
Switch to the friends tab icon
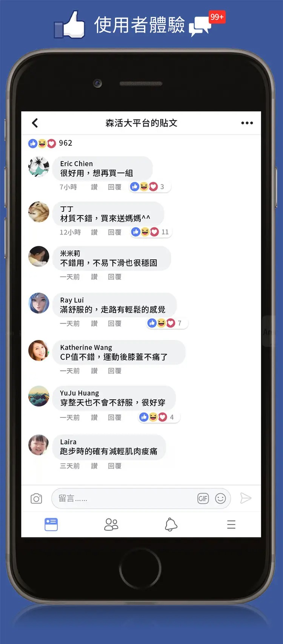coord(111,524)
